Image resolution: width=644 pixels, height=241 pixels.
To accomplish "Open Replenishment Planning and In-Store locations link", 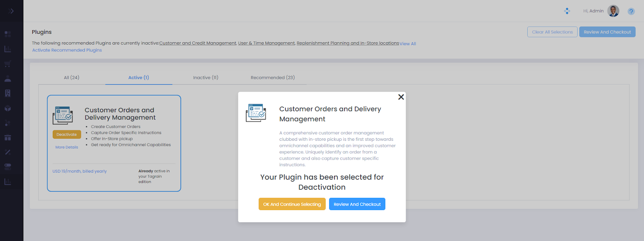I will [348, 43].
